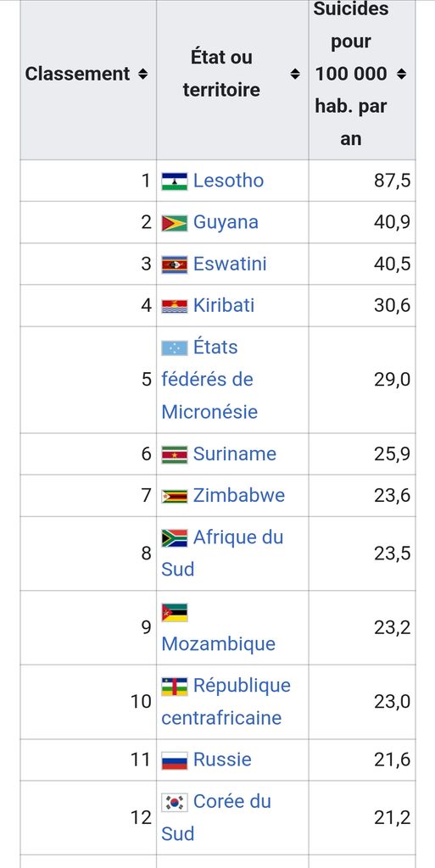Follow the États fédérés de Micronésie link

point(209,380)
